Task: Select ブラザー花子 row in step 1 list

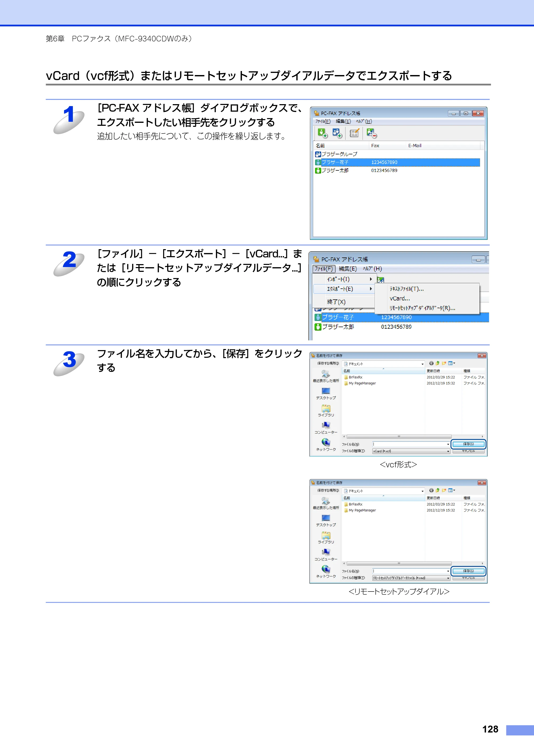Action: tap(397, 162)
